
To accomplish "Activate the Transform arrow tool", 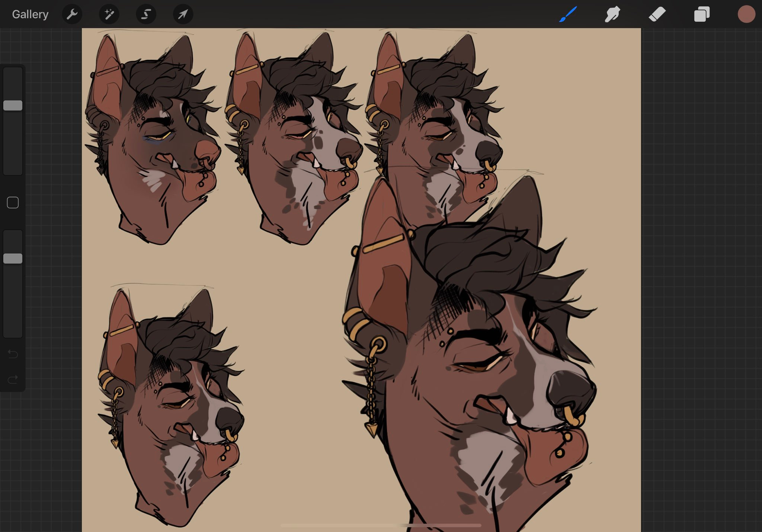I will 183,14.
